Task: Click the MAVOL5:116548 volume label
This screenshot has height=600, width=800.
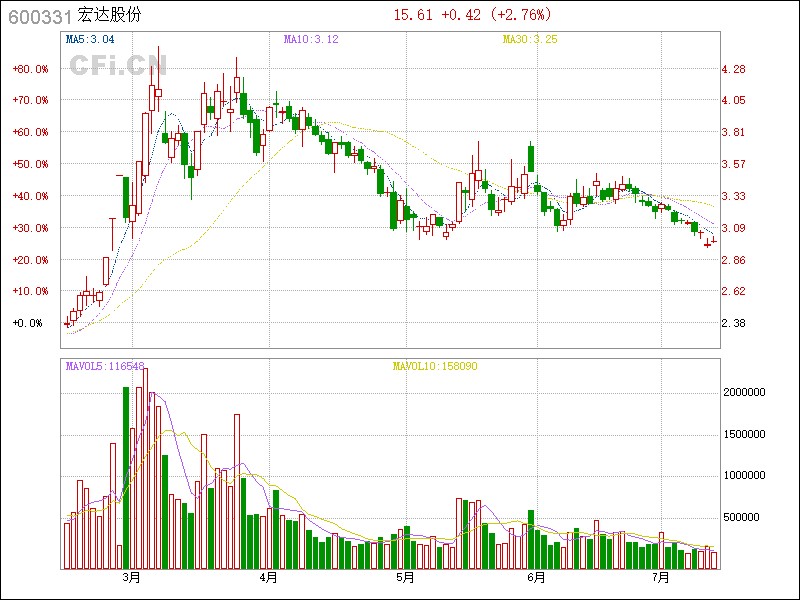Action: pyautogui.click(x=105, y=367)
